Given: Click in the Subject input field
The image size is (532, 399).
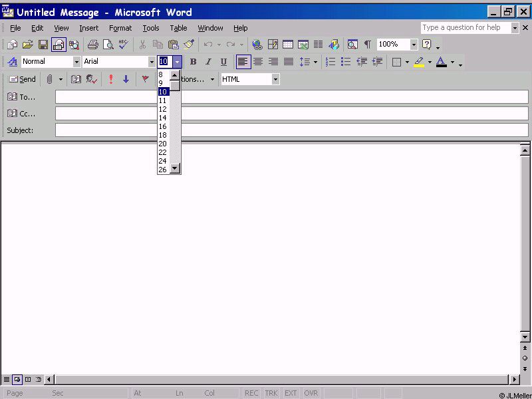Looking at the screenshot, I should click(x=292, y=130).
